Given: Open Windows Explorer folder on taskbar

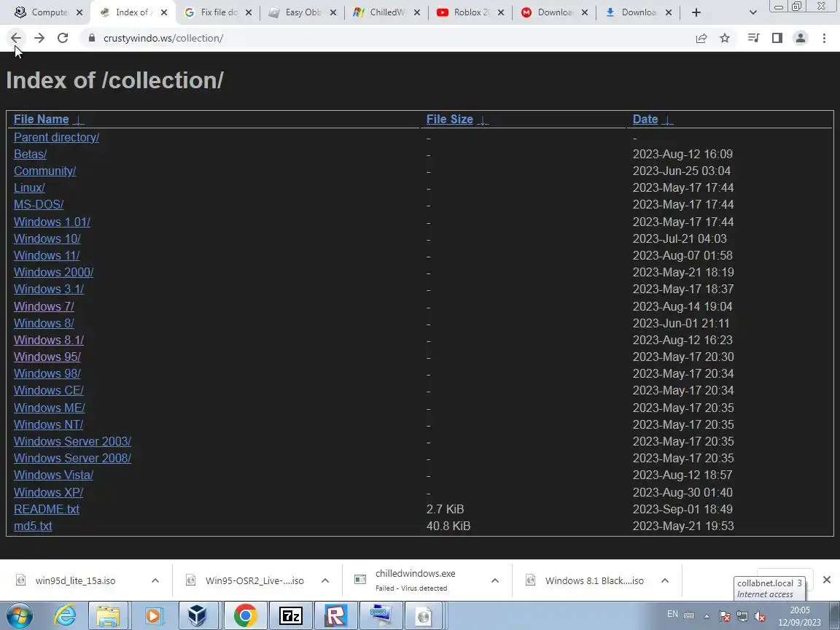Looking at the screenshot, I should click(108, 615).
